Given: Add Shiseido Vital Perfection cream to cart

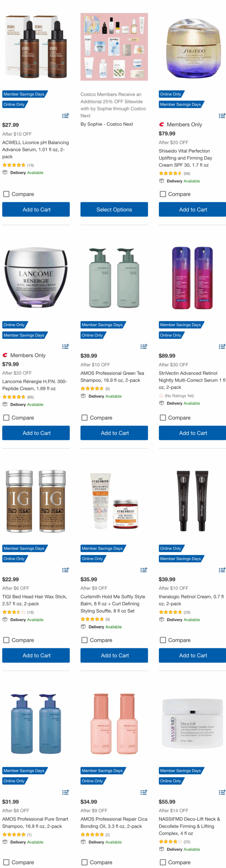Looking at the screenshot, I should pos(193,210).
